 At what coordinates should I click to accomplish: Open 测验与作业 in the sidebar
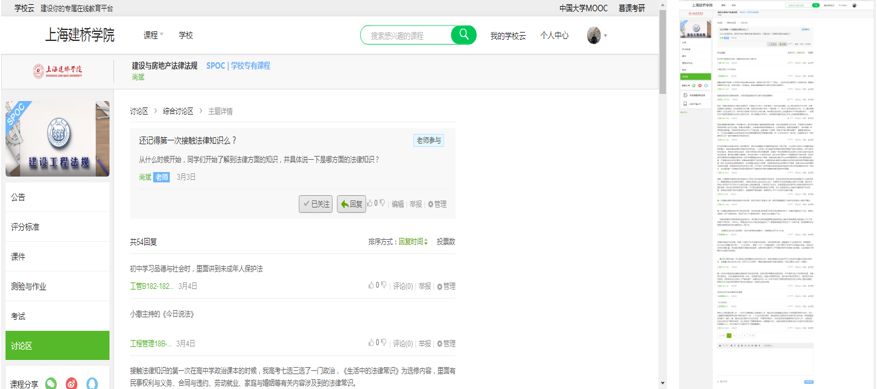[57, 286]
